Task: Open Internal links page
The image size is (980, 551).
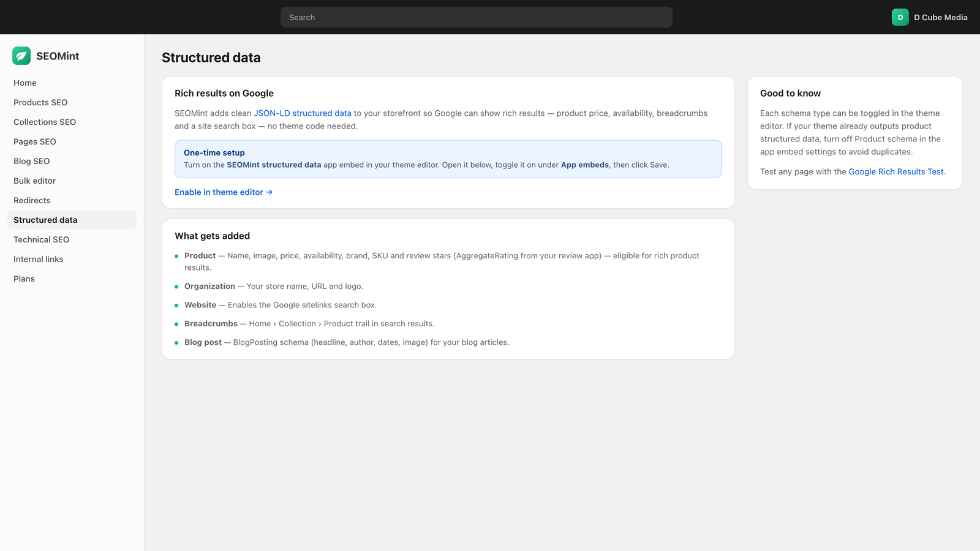Action: pos(72,259)
